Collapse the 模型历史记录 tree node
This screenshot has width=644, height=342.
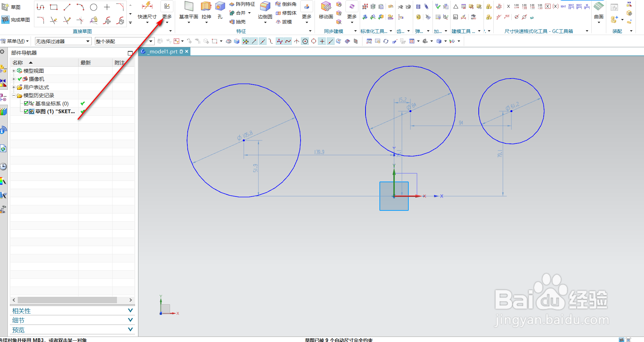pyautogui.click(x=14, y=96)
